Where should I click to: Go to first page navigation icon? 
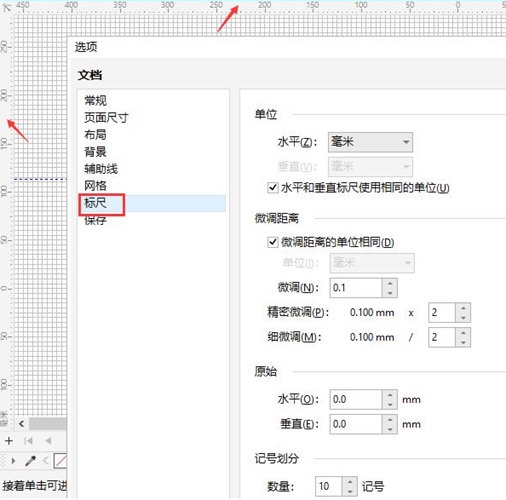tap(28, 441)
